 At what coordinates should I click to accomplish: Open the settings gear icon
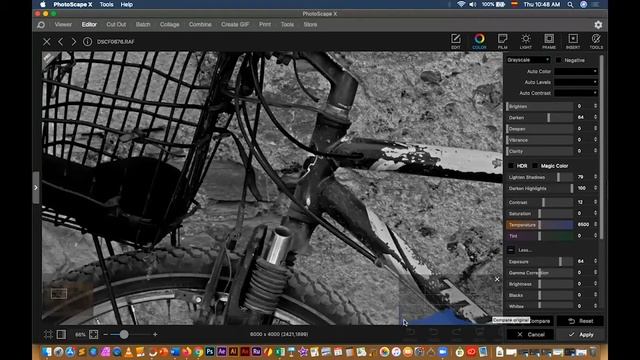coord(598,24)
